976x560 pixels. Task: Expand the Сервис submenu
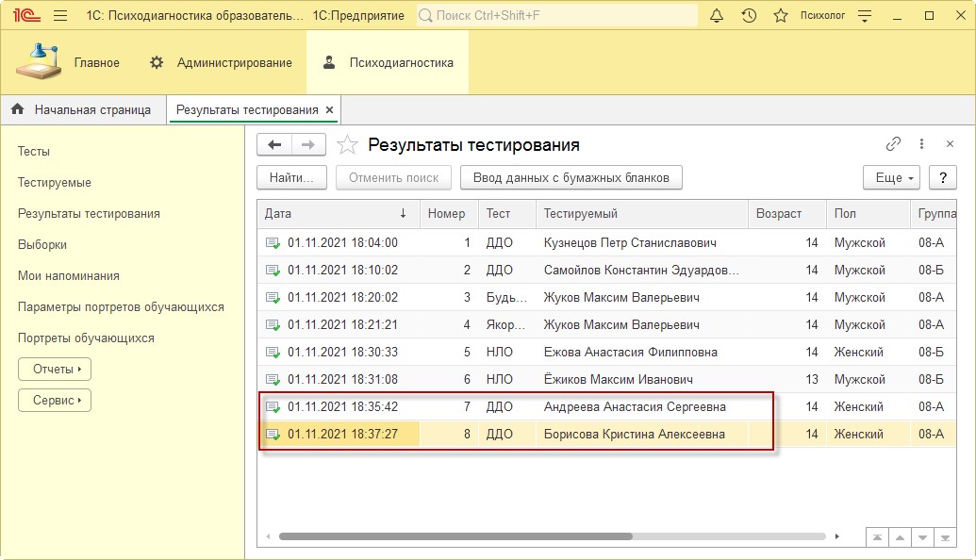click(x=55, y=400)
